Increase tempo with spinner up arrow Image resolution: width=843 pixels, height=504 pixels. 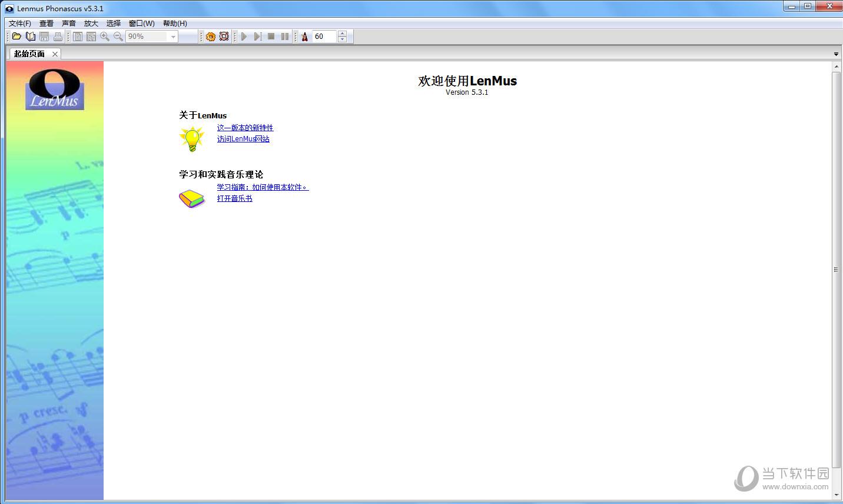pyautogui.click(x=343, y=34)
